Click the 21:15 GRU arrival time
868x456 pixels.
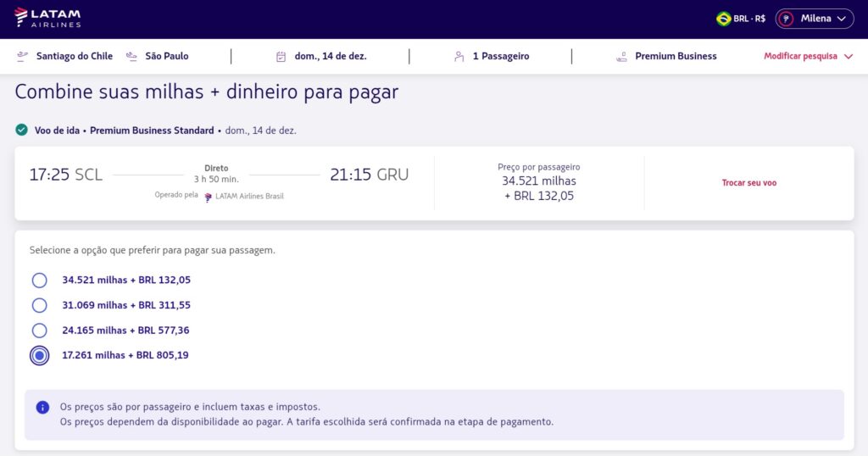coord(370,175)
